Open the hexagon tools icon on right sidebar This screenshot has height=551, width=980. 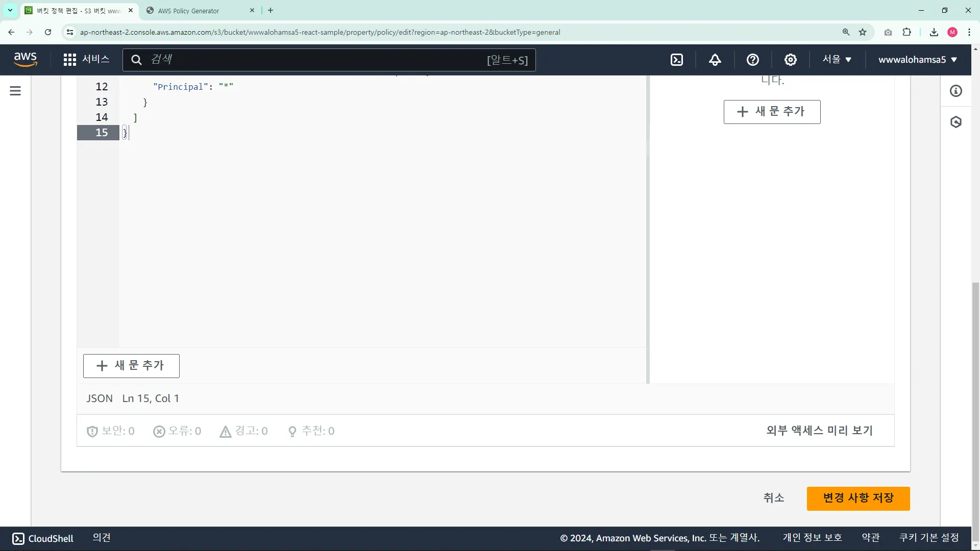click(x=955, y=122)
